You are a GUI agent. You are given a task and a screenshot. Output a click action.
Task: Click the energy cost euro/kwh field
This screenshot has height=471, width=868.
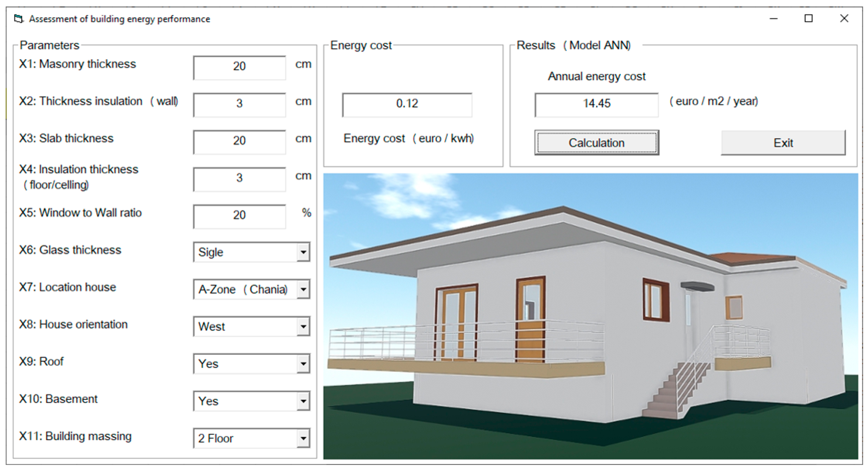click(x=407, y=104)
